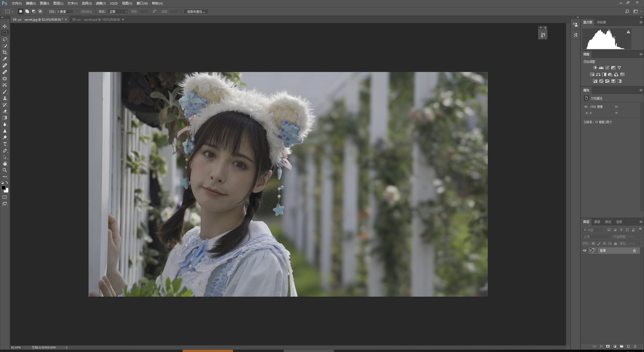Pick the Crop tool in toolbar
Image resolution: width=644 pixels, height=352 pixels.
click(x=5, y=52)
